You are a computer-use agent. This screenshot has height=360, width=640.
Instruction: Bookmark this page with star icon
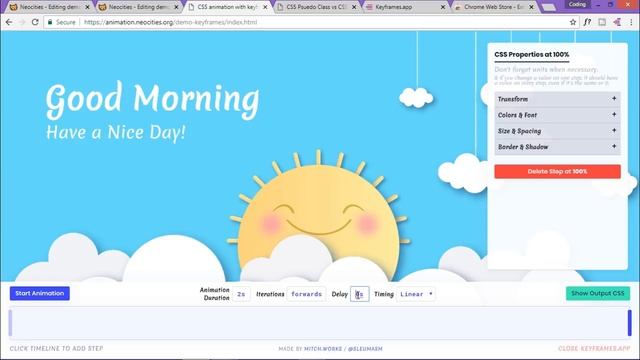coord(573,22)
